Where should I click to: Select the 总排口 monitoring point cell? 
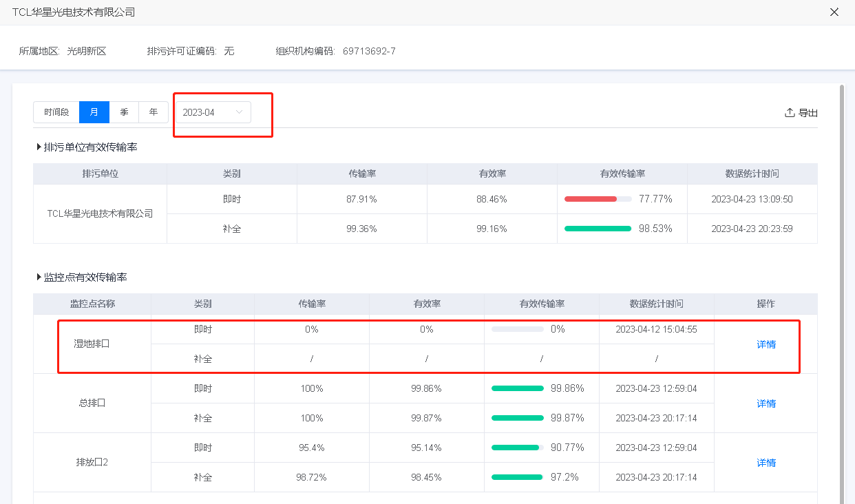(x=92, y=403)
